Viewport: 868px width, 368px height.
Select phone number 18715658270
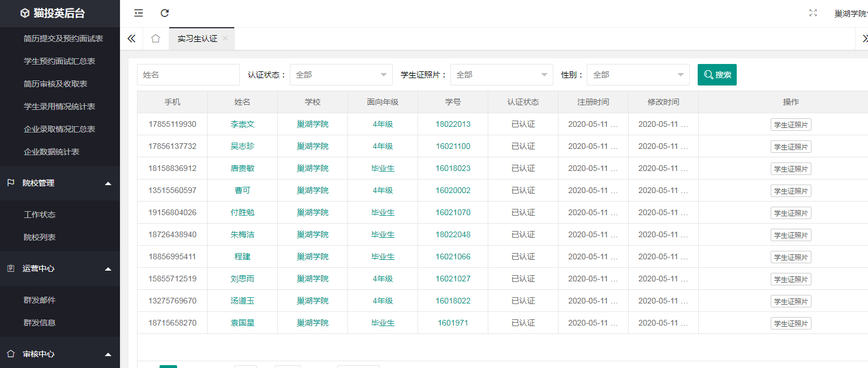[172, 323]
